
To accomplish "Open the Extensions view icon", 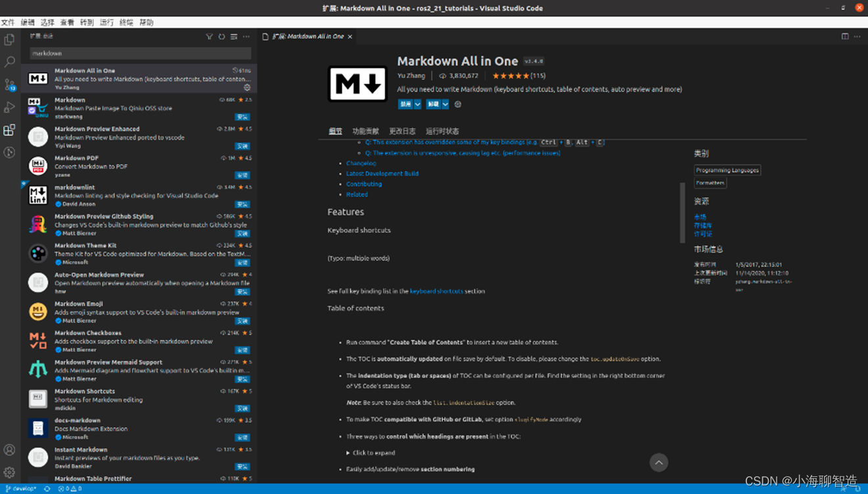I will click(9, 130).
